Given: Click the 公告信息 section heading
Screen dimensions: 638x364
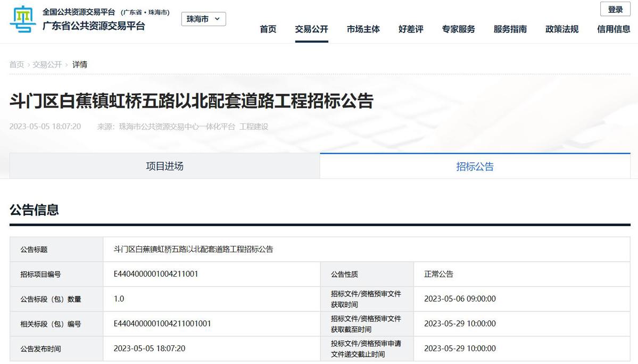Looking at the screenshot, I should pyautogui.click(x=34, y=210).
